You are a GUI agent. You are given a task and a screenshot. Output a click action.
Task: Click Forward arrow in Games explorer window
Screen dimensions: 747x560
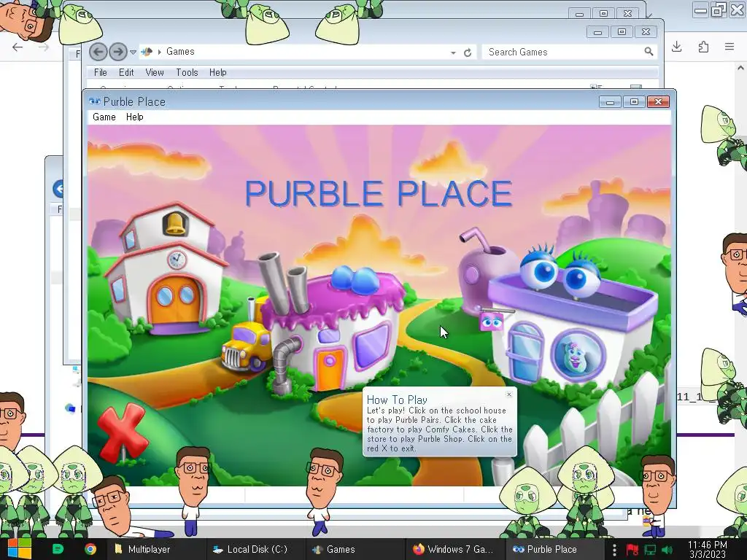click(117, 52)
